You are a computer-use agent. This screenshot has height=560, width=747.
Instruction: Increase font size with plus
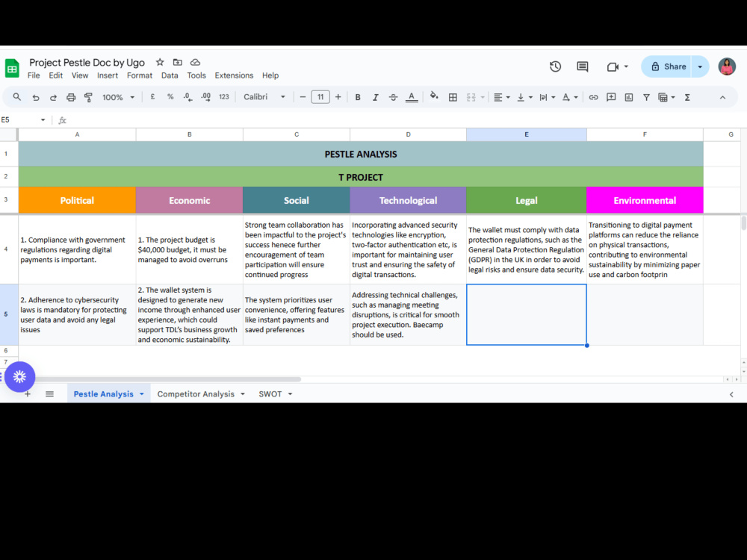click(338, 97)
